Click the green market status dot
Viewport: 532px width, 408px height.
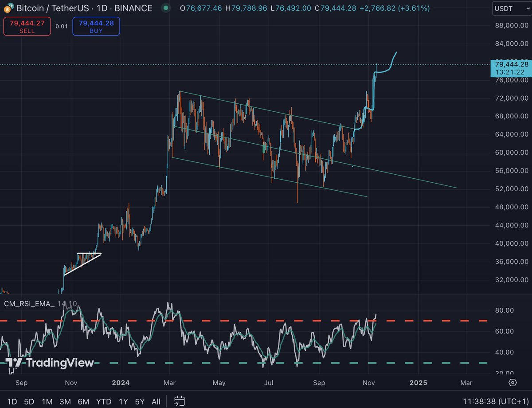click(x=165, y=8)
